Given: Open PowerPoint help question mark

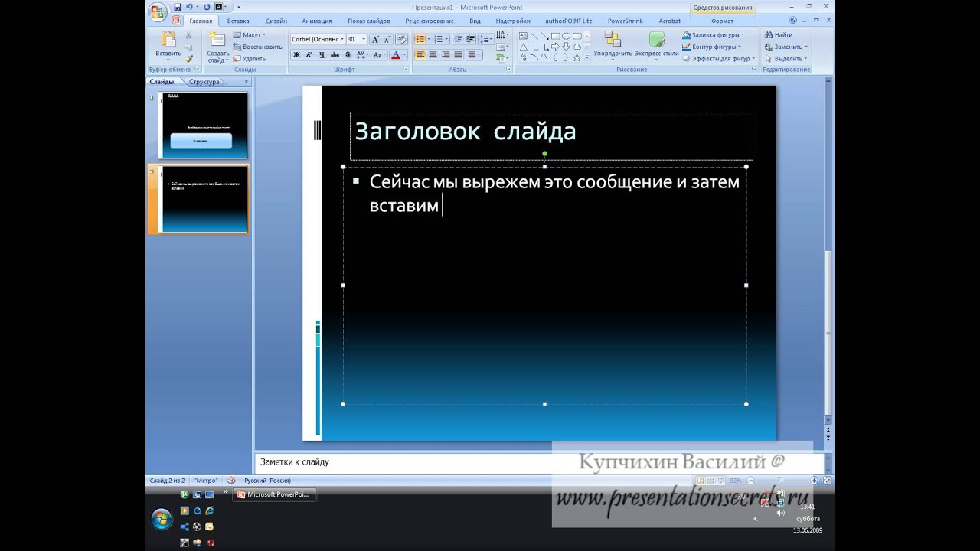Looking at the screenshot, I should (795, 21).
